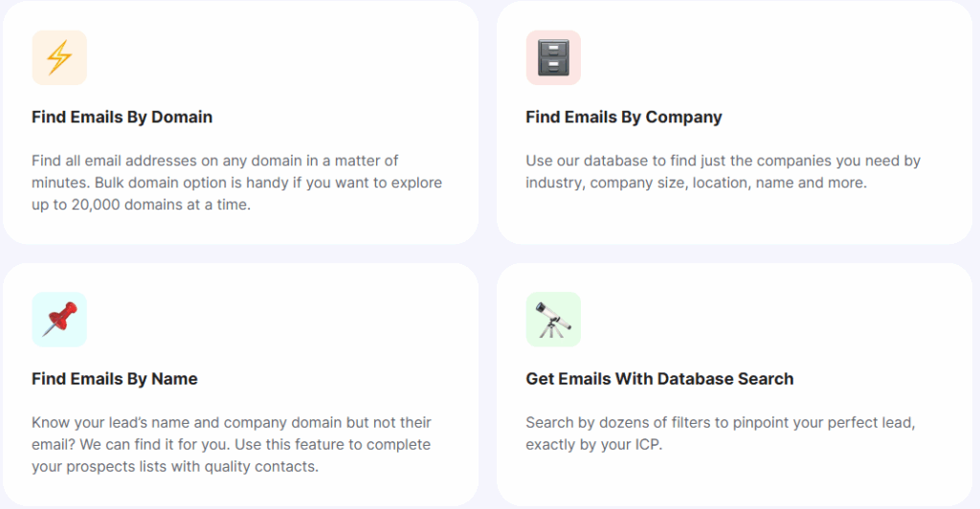Open Get Emails With Database Search heading
This screenshot has height=509, width=980.
(659, 379)
